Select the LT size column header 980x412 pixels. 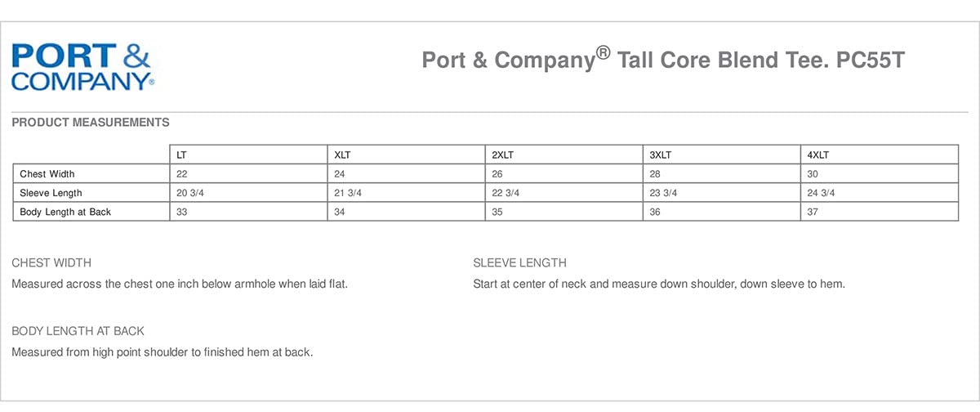[x=182, y=154]
